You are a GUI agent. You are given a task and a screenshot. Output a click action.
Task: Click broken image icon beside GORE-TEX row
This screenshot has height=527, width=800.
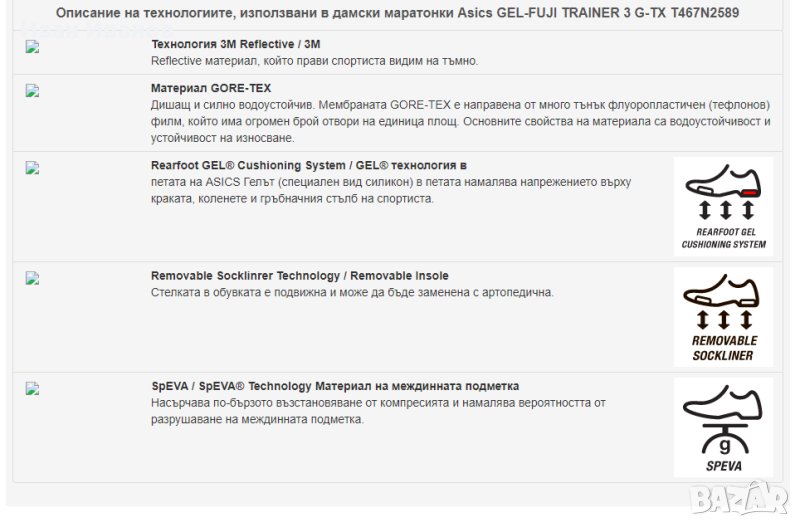pos(32,90)
